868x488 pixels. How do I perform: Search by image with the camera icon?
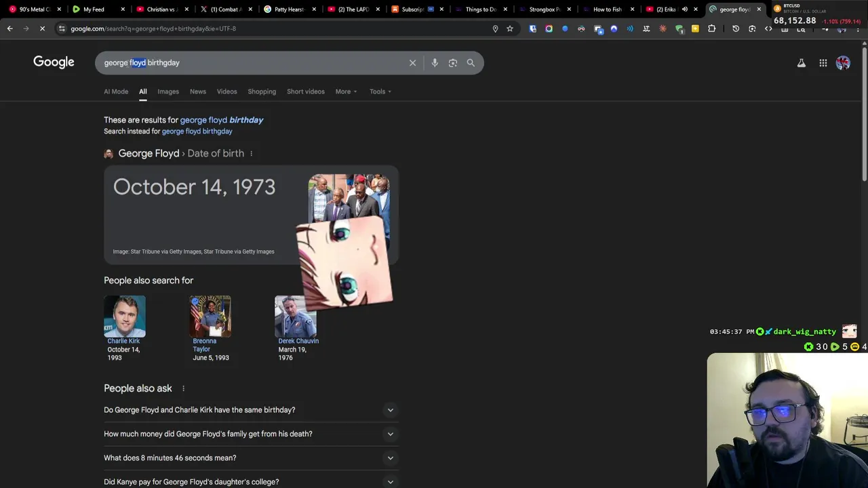[x=452, y=62]
